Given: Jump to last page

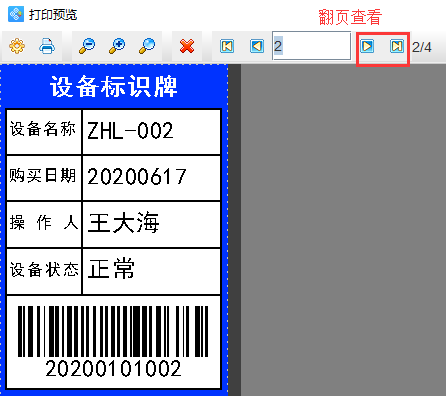Looking at the screenshot, I should pos(397,46).
